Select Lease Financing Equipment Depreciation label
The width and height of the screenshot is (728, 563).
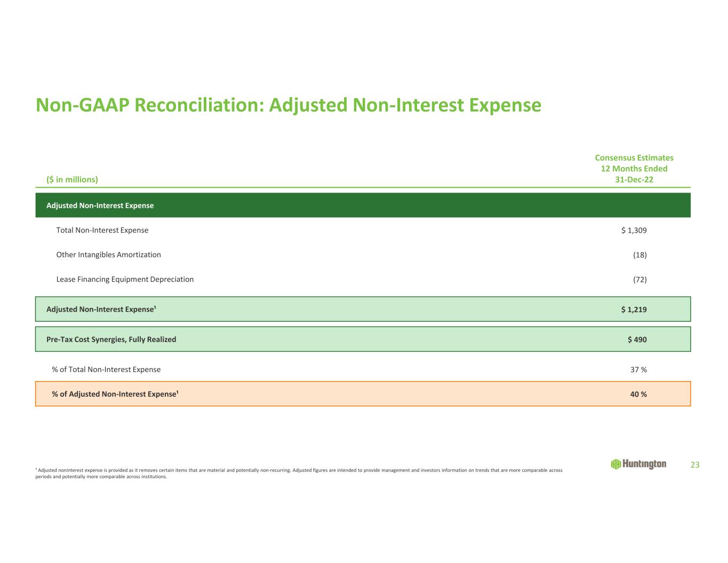(x=125, y=280)
